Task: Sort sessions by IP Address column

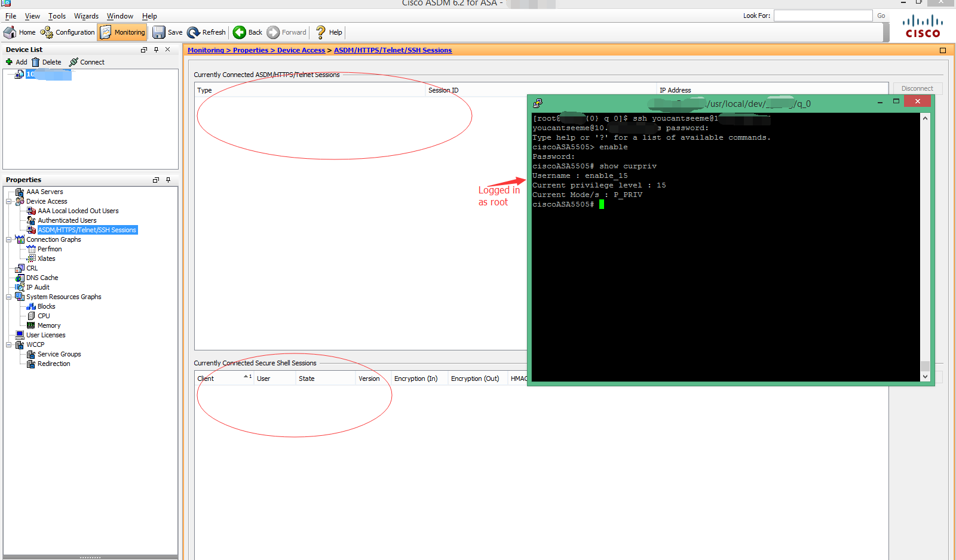Action: tap(772, 90)
